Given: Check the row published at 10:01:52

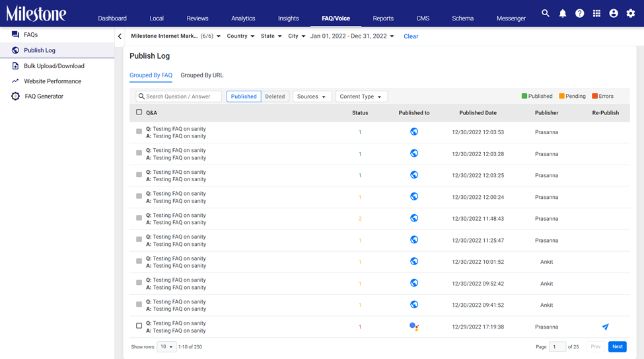Looking at the screenshot, I should click(139, 261).
